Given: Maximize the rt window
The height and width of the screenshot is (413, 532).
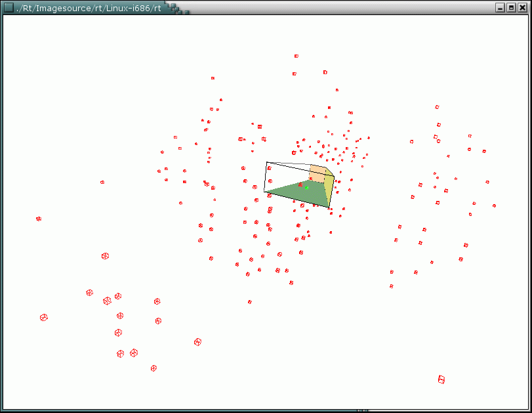Looking at the screenshot, I should click(x=511, y=8).
